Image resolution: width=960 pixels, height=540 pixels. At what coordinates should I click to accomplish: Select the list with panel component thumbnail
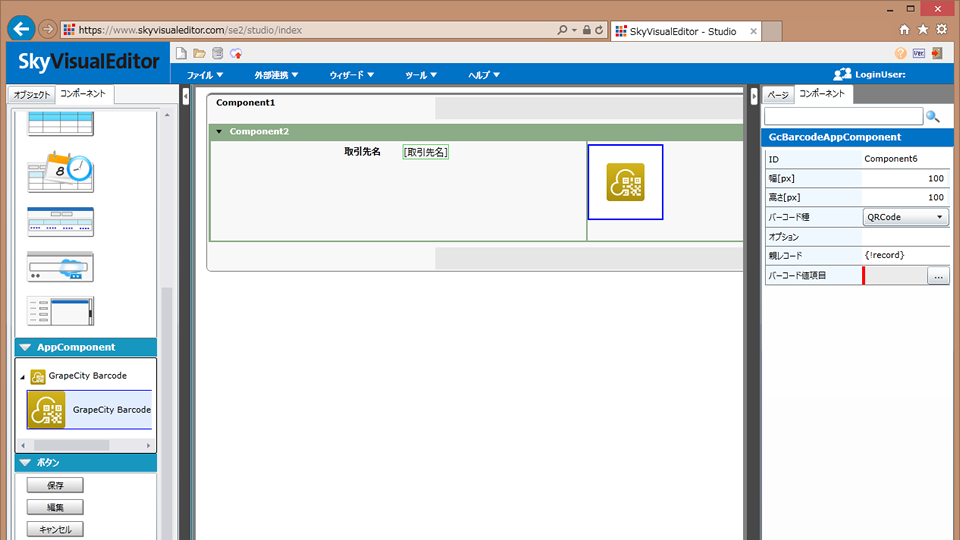61,311
